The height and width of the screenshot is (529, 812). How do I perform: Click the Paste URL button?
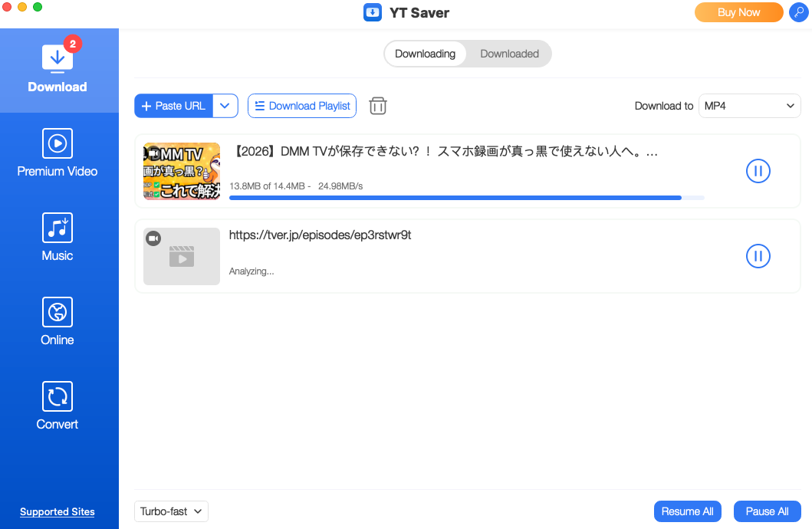click(173, 106)
